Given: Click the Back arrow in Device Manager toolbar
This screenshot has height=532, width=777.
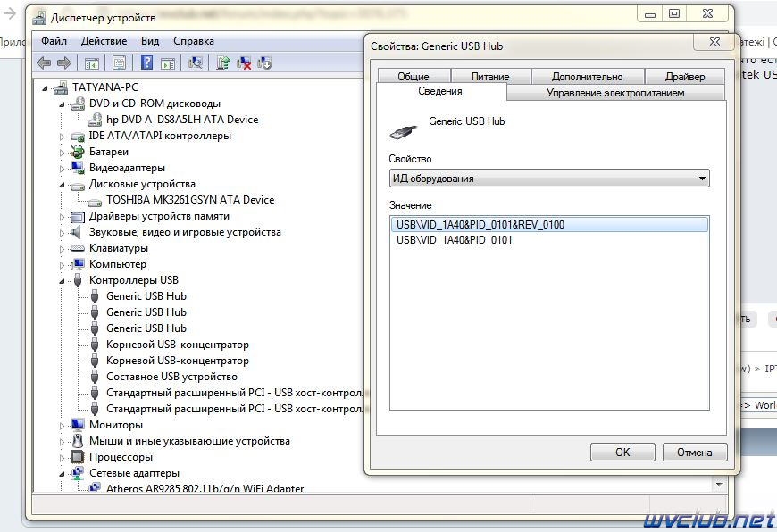Looking at the screenshot, I should (x=44, y=62).
